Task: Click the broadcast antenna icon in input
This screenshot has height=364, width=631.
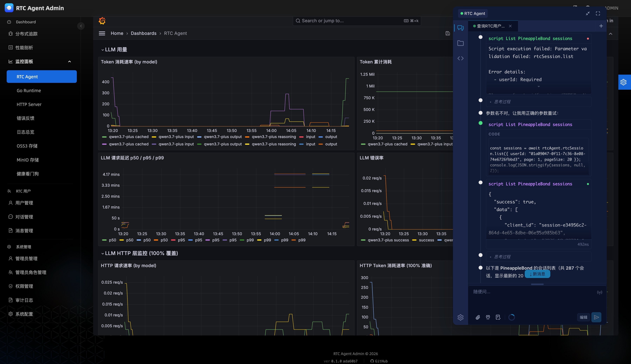Action: tap(599, 292)
